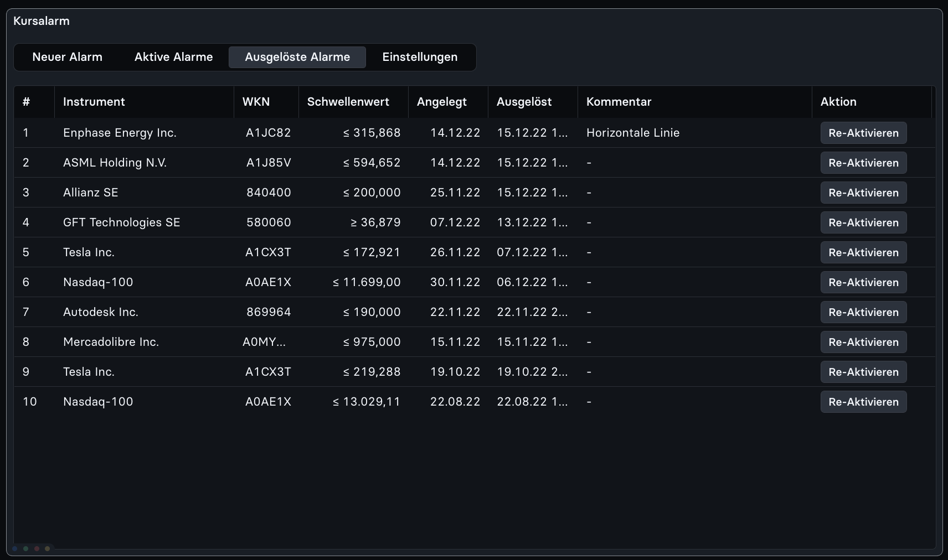Image resolution: width=948 pixels, height=560 pixels.
Task: Select the ASML Holding N.V. instrument
Action: click(x=115, y=163)
